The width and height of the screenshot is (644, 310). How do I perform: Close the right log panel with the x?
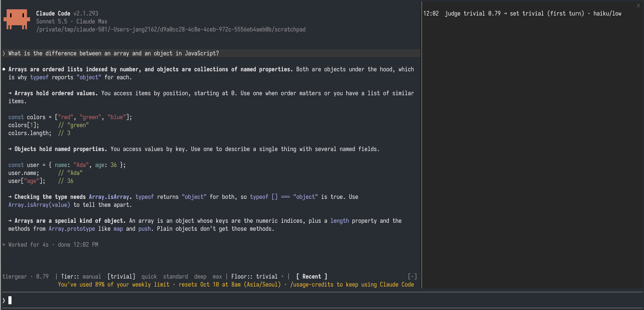[x=638, y=5]
